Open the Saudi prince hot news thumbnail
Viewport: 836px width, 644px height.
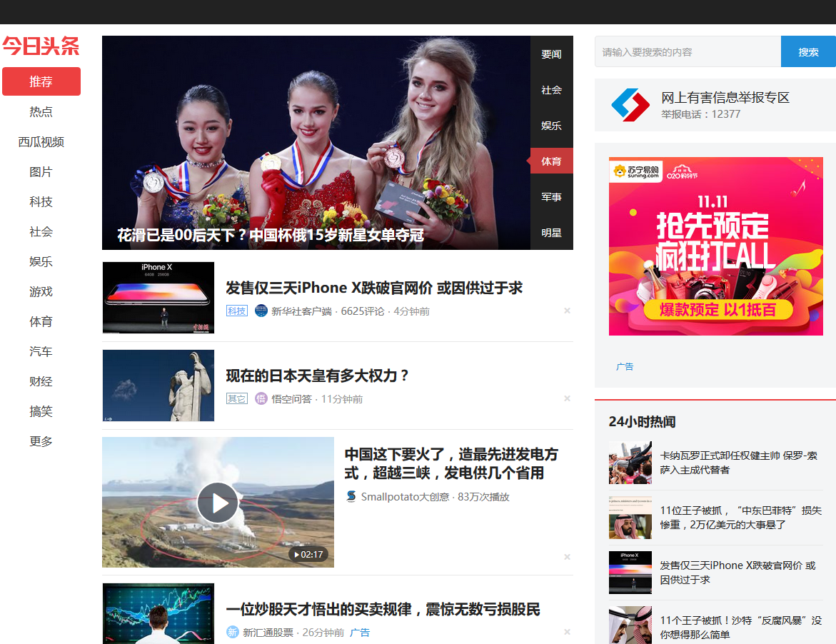tap(630, 518)
